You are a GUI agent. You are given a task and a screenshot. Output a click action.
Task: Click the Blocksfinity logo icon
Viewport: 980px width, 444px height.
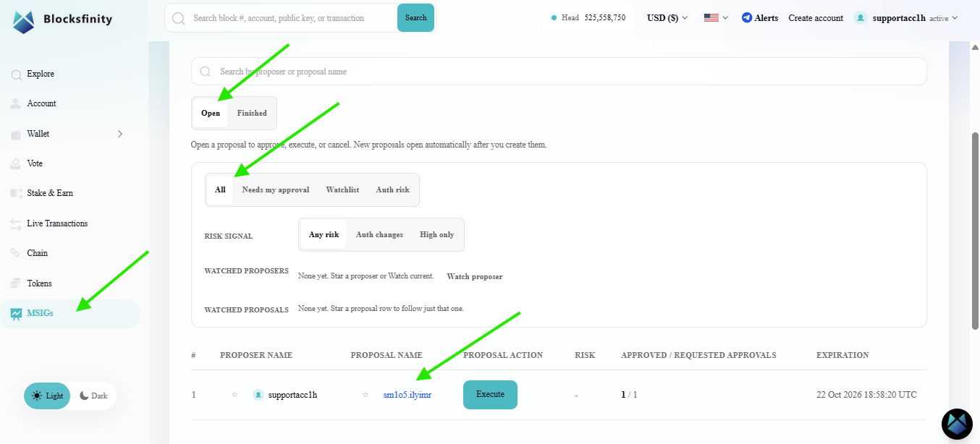pos(24,22)
